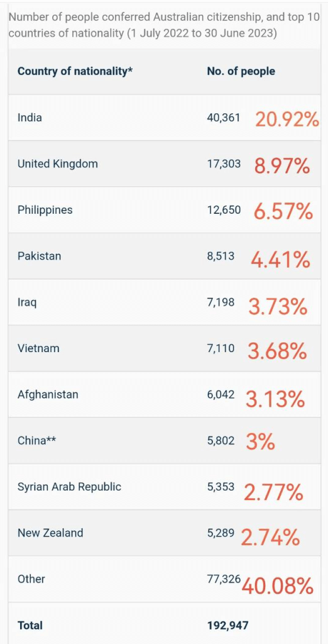Click the red 8.97% annotation

pos(282,165)
